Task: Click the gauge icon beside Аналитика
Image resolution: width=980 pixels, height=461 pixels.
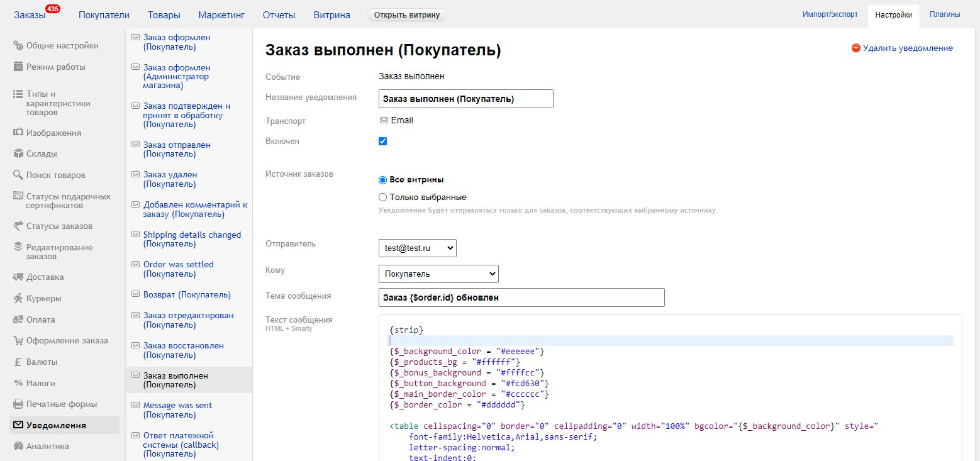Action: coord(18,446)
